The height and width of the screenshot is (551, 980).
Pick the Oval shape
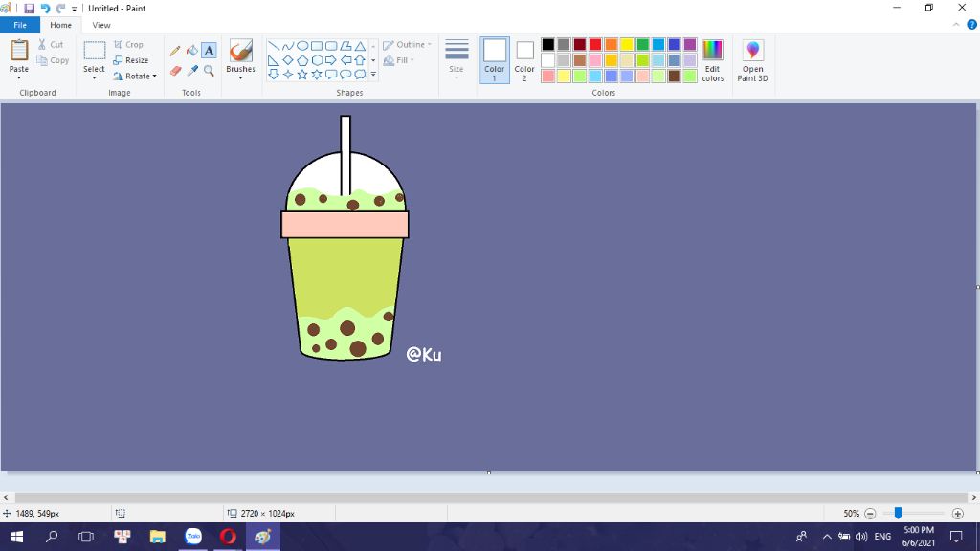pyautogui.click(x=302, y=46)
